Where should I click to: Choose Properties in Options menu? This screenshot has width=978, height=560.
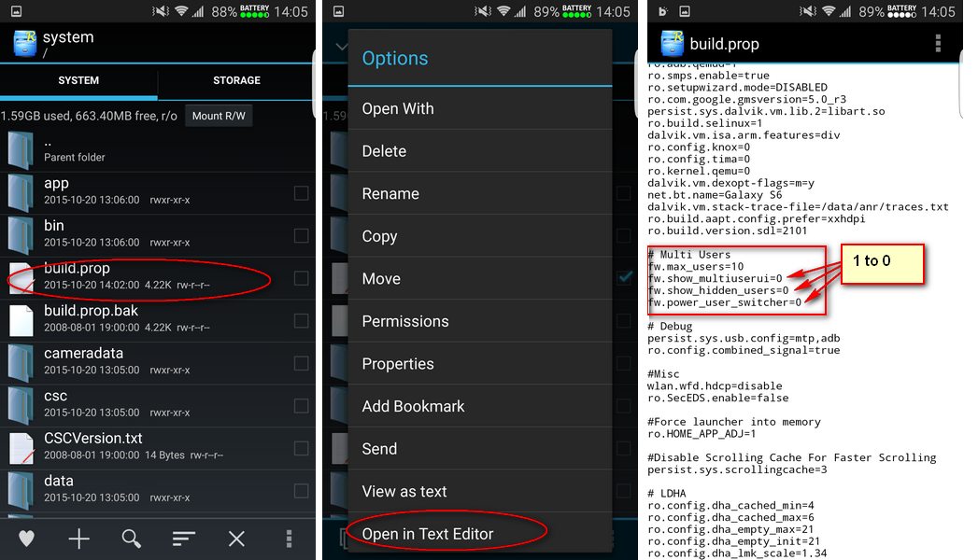click(x=479, y=364)
